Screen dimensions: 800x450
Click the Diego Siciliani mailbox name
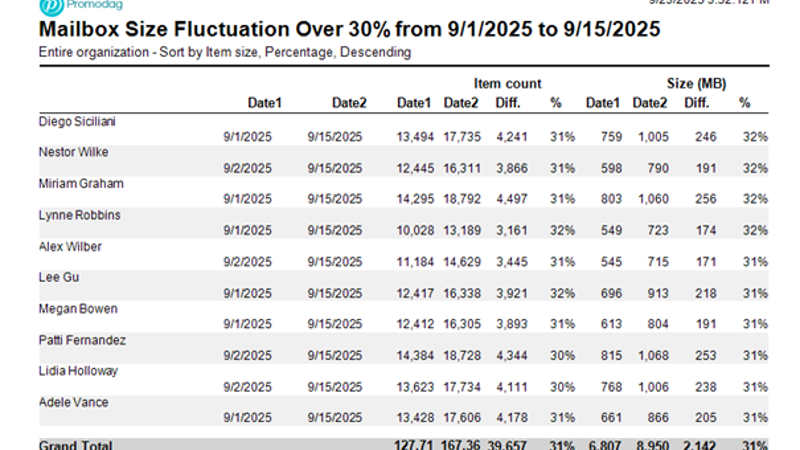79,121
